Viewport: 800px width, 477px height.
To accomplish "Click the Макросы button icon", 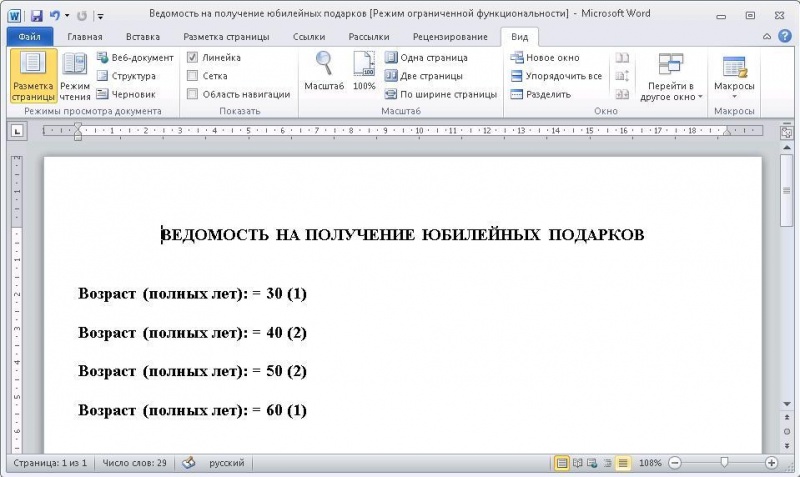I will click(734, 66).
